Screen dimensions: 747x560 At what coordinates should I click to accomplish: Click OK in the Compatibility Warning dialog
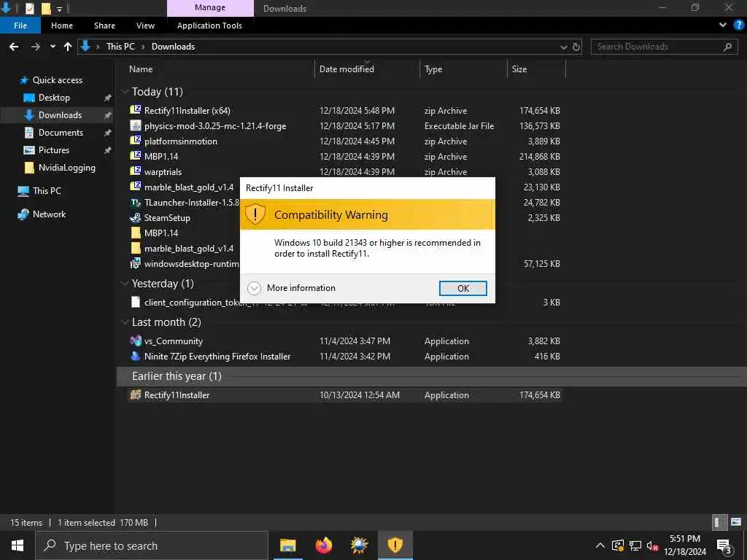[462, 288]
